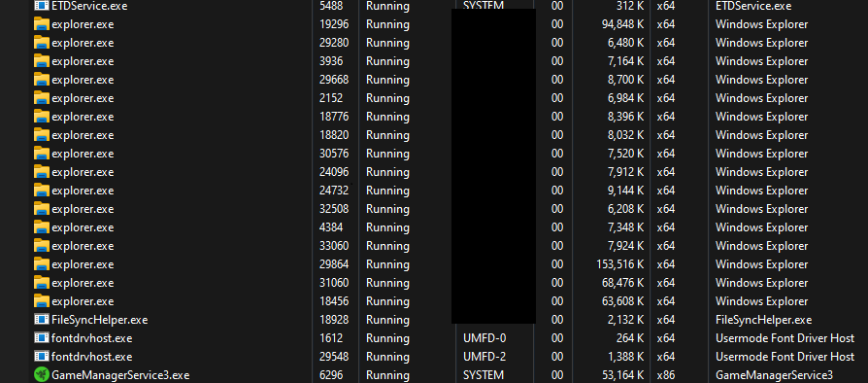Image resolution: width=868 pixels, height=383 pixels.
Task: Click PID cell 33060
Action: pos(334,246)
